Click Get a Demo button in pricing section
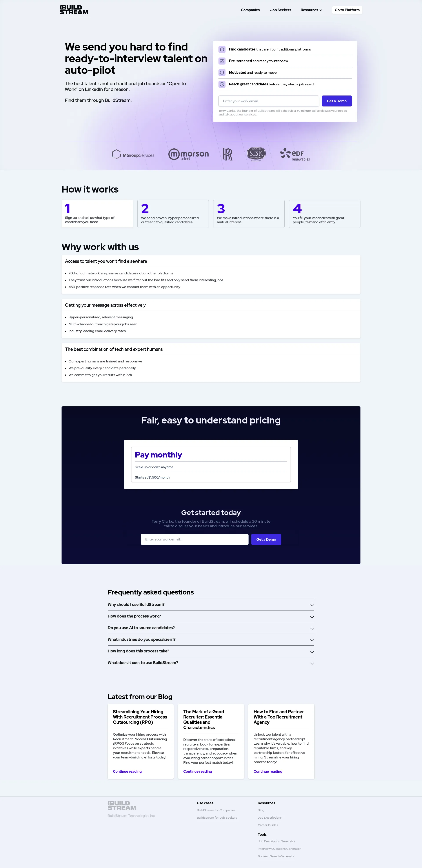Viewport: 422px width, 868px height. click(x=266, y=539)
